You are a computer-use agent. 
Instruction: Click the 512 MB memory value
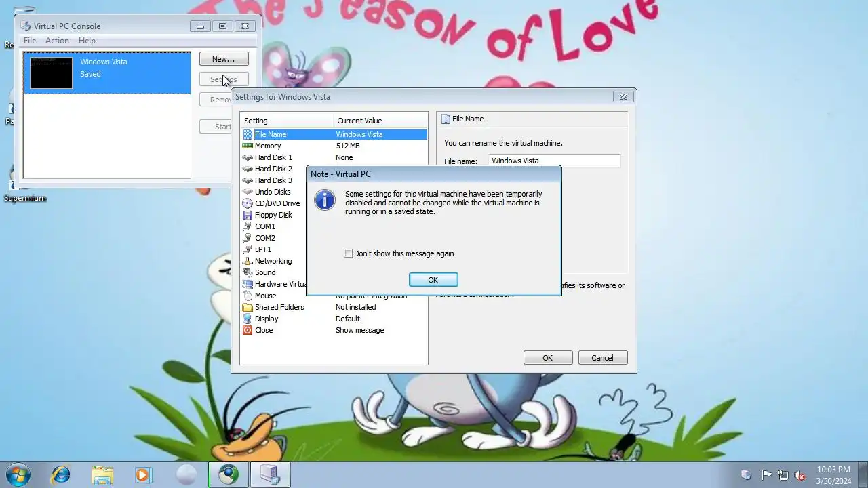click(348, 146)
